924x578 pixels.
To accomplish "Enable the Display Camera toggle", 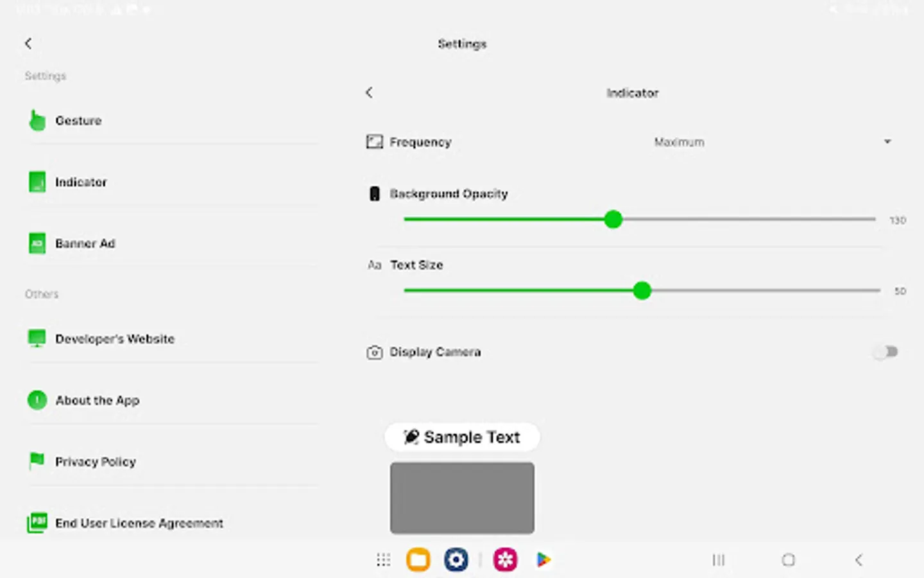I will [886, 352].
